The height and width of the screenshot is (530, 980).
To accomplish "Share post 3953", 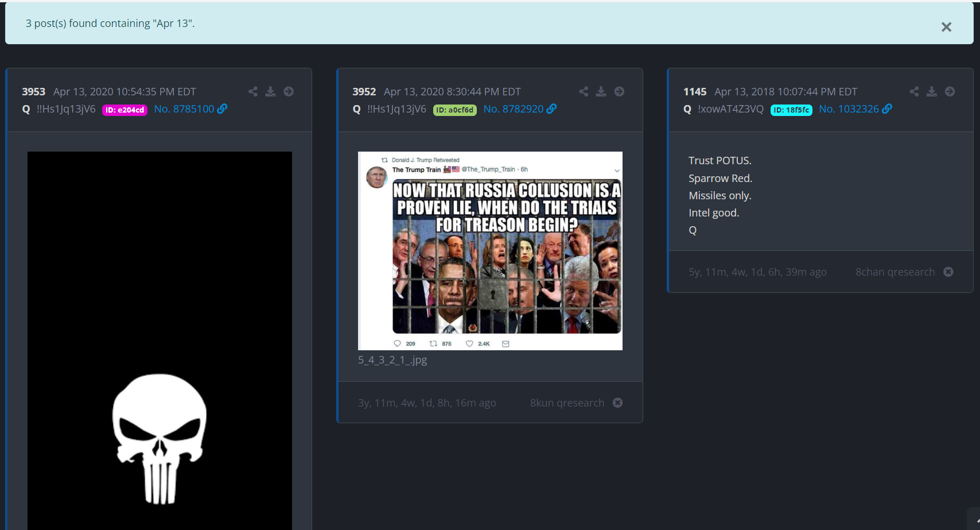I will 253,91.
